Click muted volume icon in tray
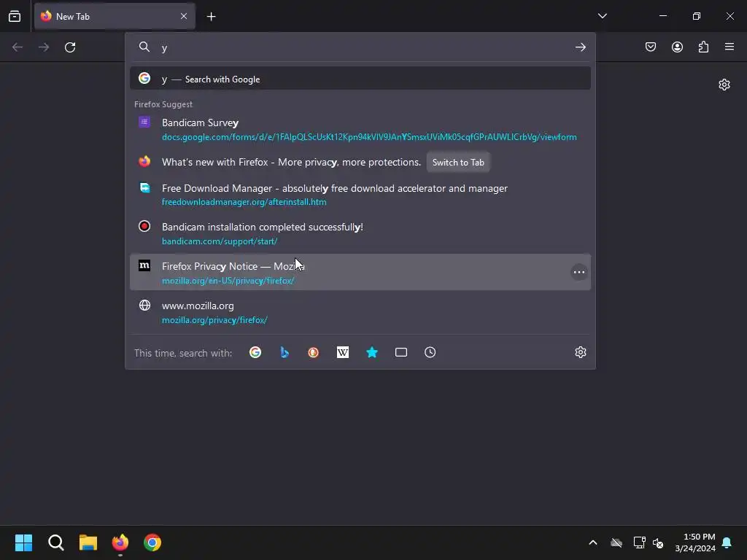 click(x=658, y=542)
